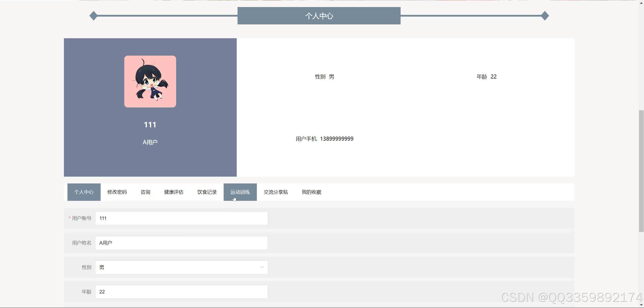Click the anime avatar profile picture
This screenshot has height=308, width=644.
tap(150, 82)
